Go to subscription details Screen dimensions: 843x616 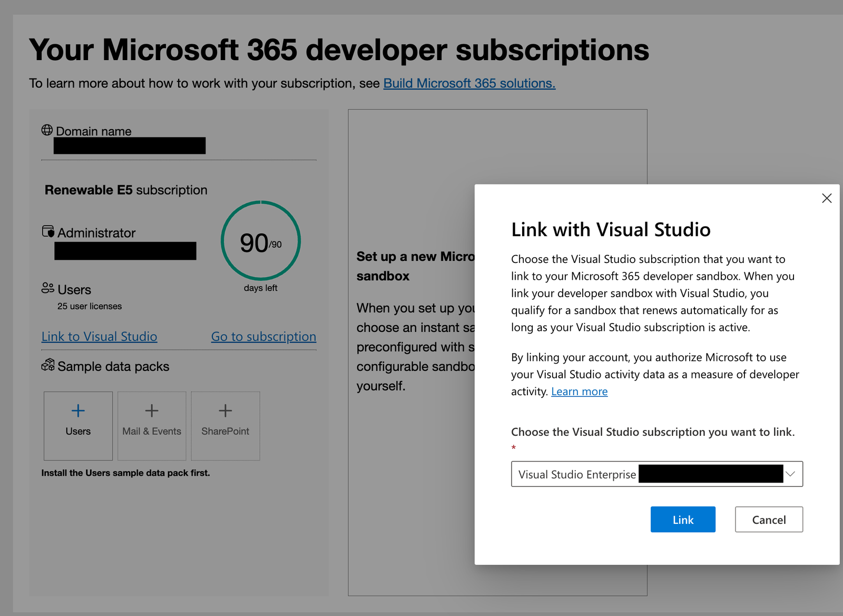[x=263, y=336]
